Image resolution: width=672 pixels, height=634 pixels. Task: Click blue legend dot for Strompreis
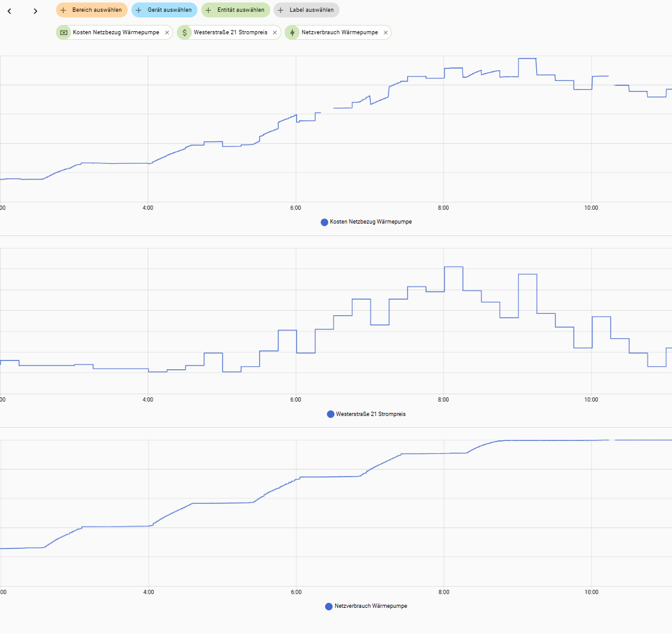(x=331, y=414)
